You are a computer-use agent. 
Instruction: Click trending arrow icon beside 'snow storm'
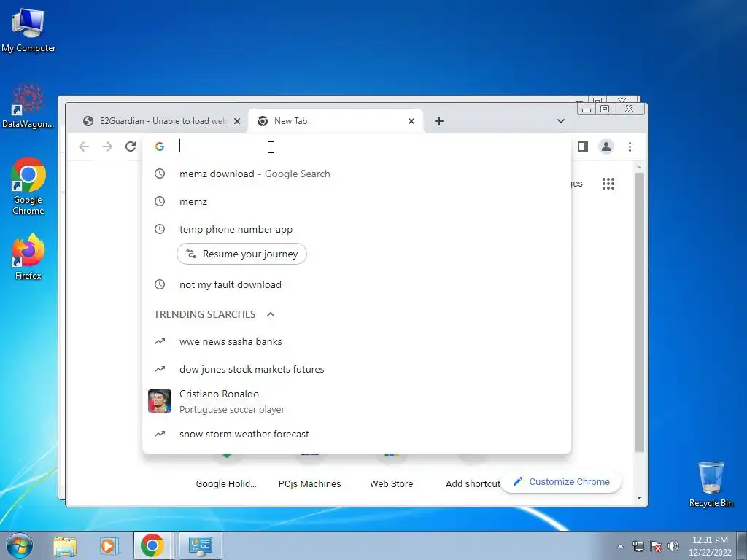click(x=160, y=435)
